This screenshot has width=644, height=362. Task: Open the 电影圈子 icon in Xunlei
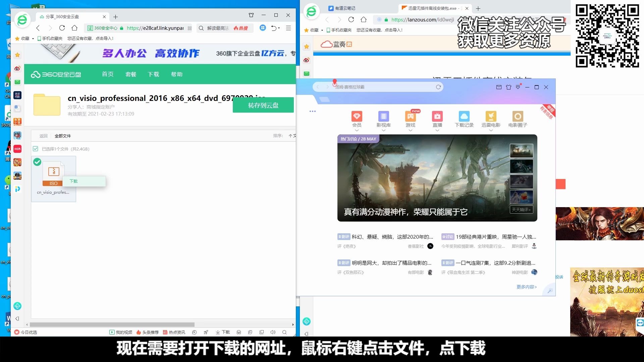click(x=518, y=119)
